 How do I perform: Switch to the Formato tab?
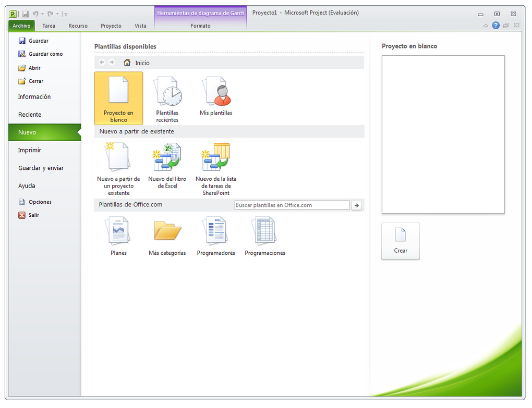200,26
